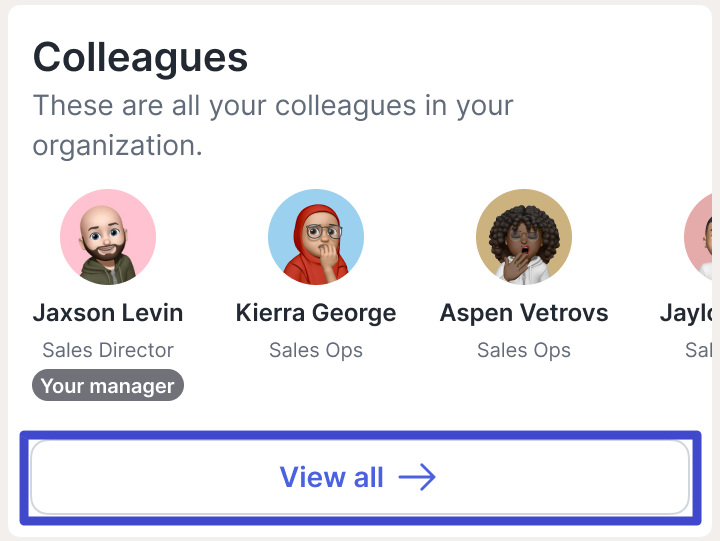Click the 'Your manager' badge
The image size is (720, 541).
point(108,386)
